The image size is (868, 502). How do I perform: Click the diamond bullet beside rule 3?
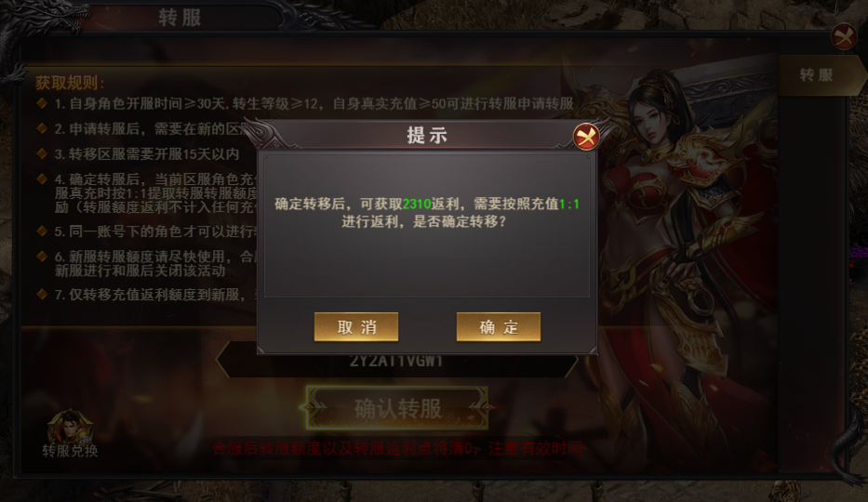42,153
